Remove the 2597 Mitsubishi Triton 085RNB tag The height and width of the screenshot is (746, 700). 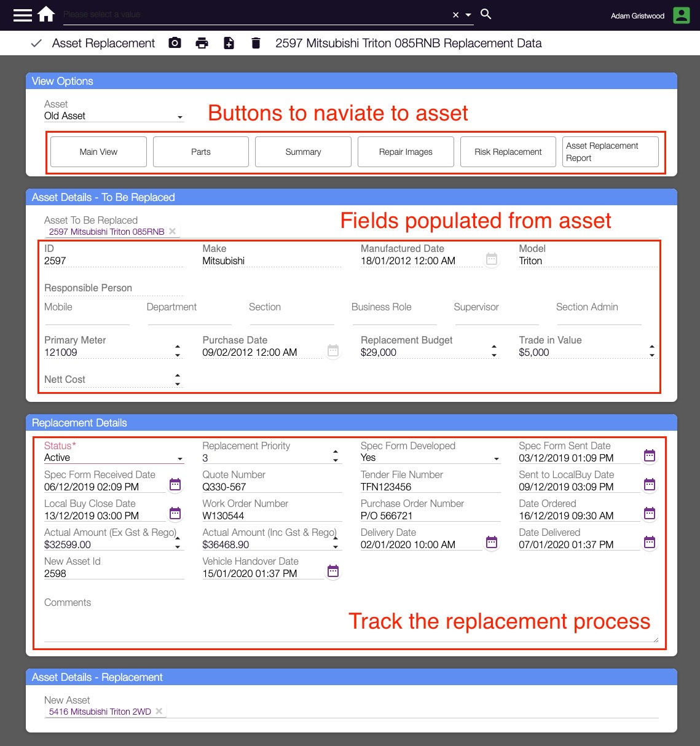pos(173,232)
